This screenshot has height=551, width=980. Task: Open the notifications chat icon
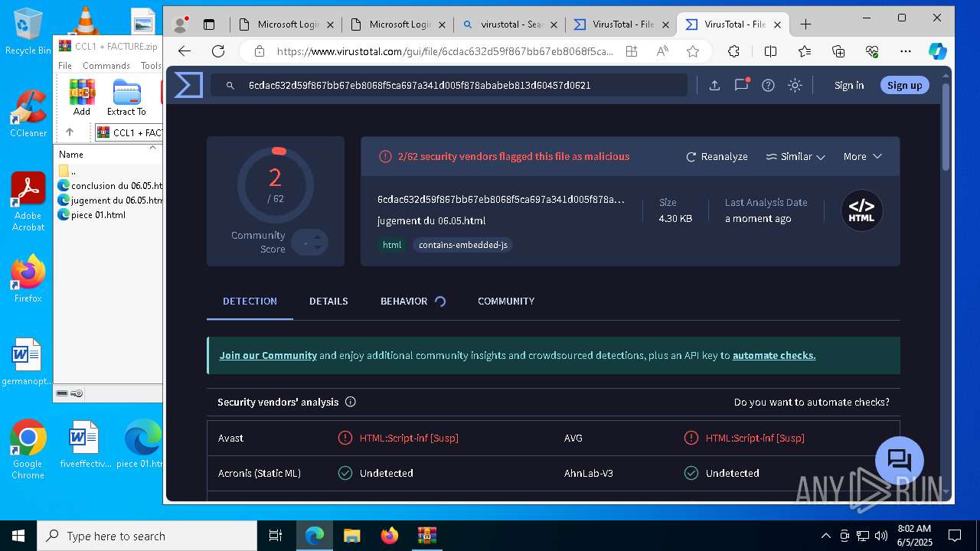pos(741,85)
